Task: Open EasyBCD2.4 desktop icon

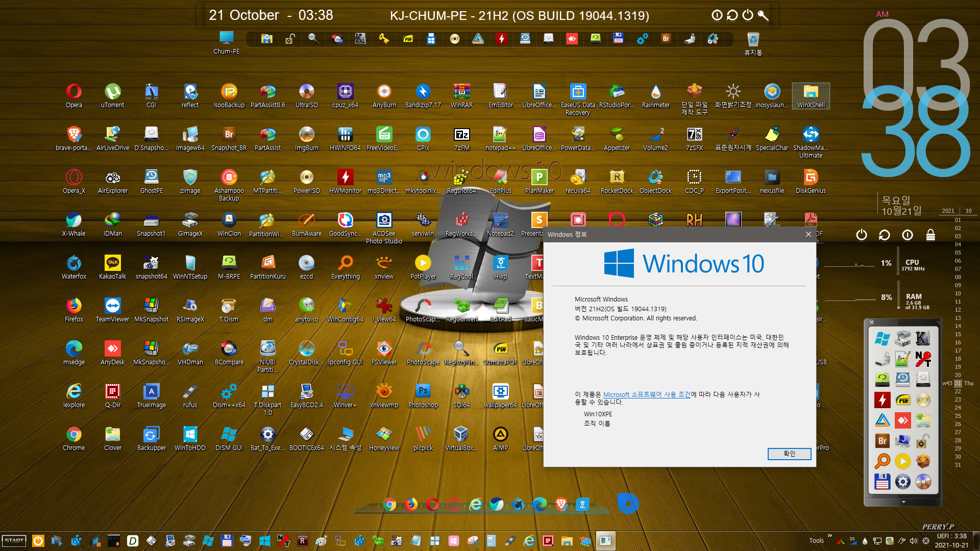Action: pos(306,396)
